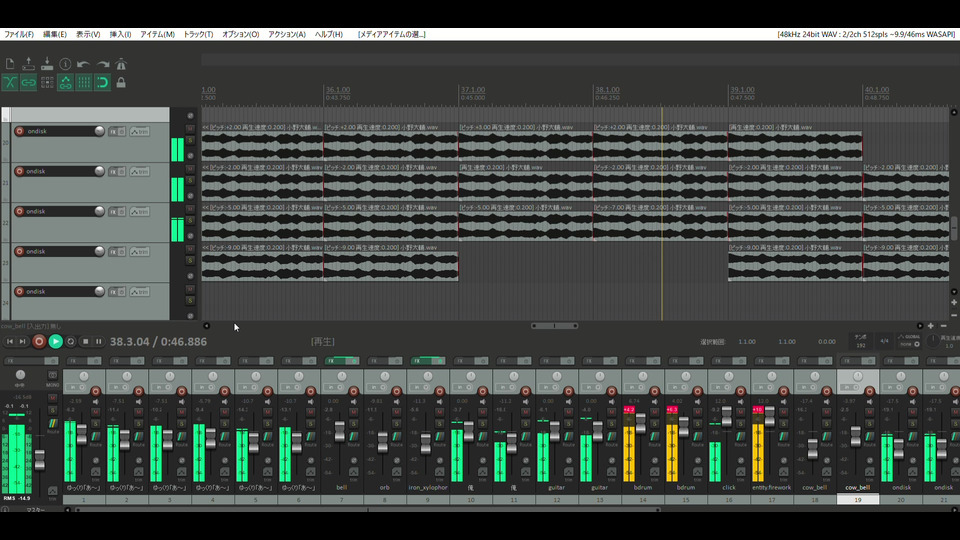
Task: Toggle the metronome icon in the toolbar
Action: click(121, 64)
